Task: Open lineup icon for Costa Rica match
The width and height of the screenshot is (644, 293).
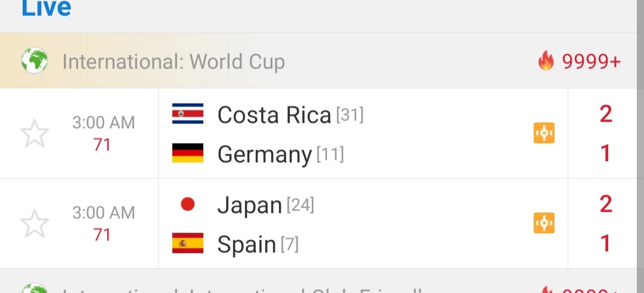Action: tap(544, 133)
